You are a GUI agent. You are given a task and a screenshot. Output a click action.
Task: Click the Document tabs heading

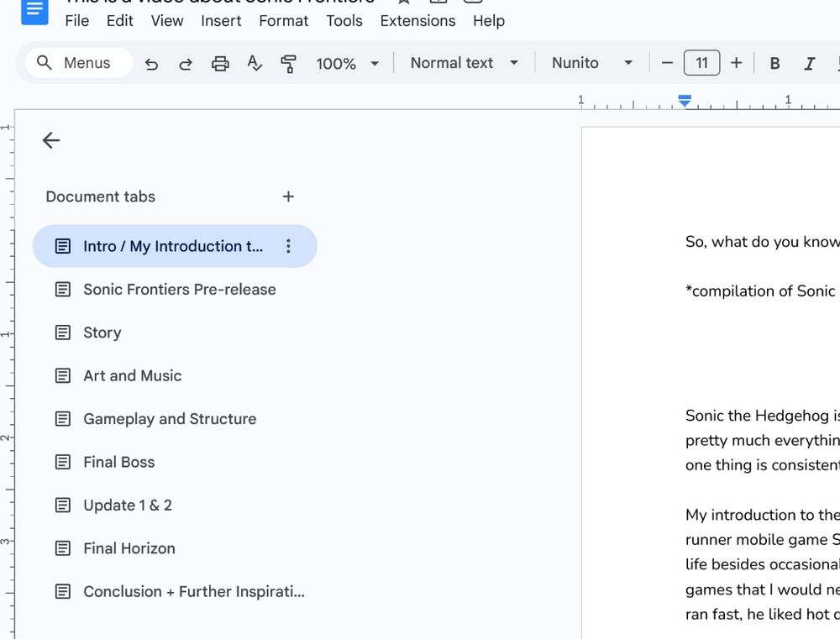[x=101, y=196]
